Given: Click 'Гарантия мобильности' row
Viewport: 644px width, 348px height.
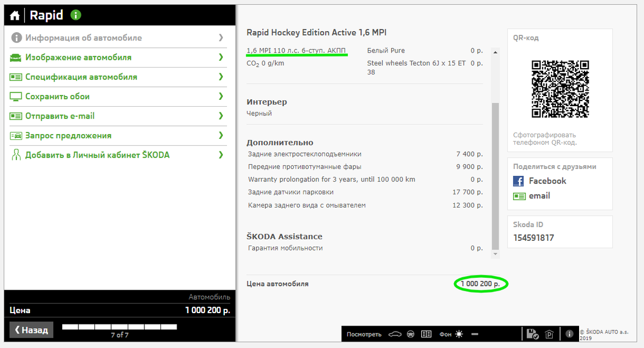Looking at the screenshot, I should coord(365,248).
